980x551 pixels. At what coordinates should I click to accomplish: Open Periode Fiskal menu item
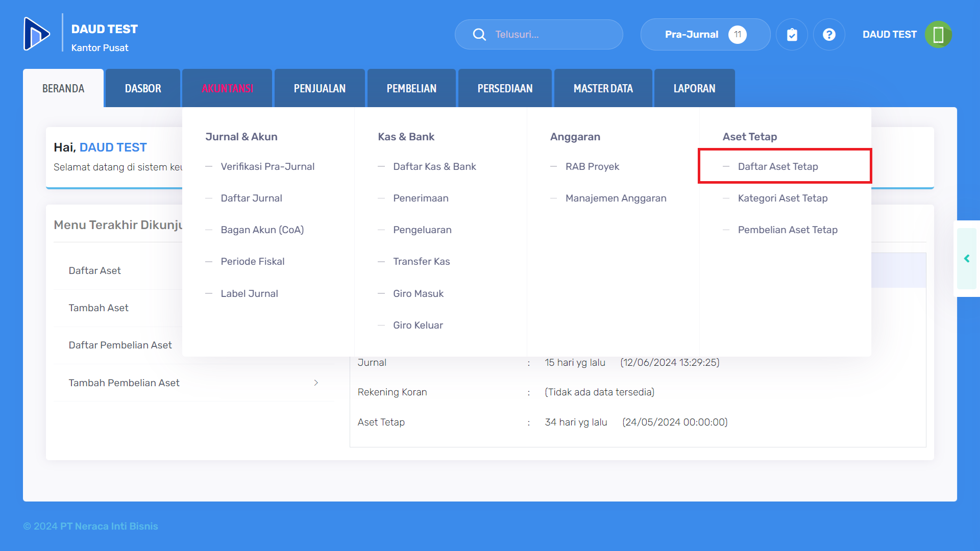(252, 261)
